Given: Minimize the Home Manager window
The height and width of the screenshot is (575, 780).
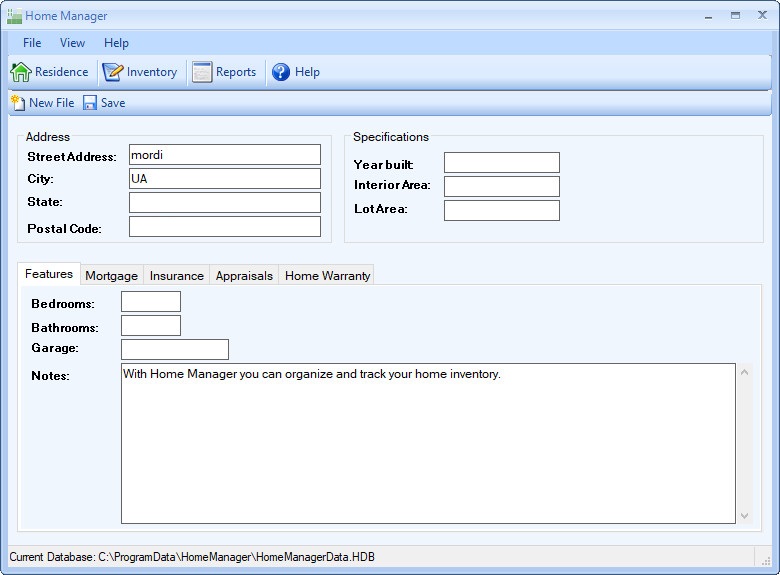Looking at the screenshot, I should click(x=708, y=16).
